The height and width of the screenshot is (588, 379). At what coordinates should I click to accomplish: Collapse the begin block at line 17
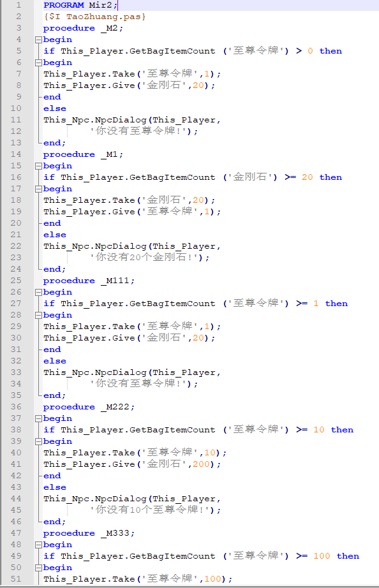(x=38, y=189)
